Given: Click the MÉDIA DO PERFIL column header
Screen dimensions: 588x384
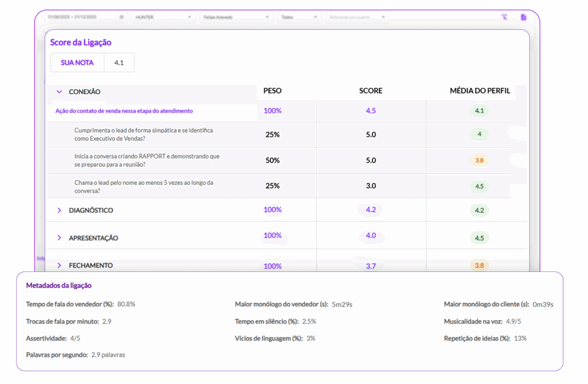Looking at the screenshot, I should click(x=479, y=91).
